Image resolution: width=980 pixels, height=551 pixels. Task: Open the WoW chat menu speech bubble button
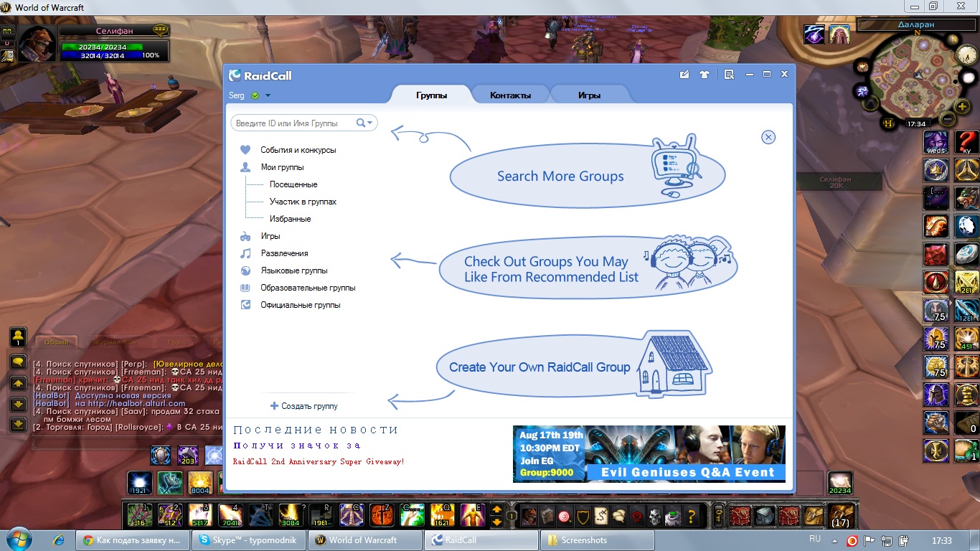coord(18,362)
